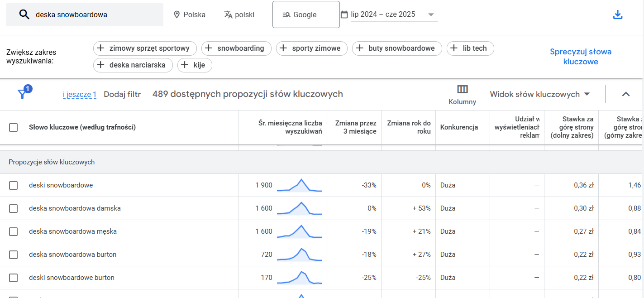Expand 'Widok słów kluczowych' dropdown
Viewport: 644px width, 298px height.
tap(587, 94)
